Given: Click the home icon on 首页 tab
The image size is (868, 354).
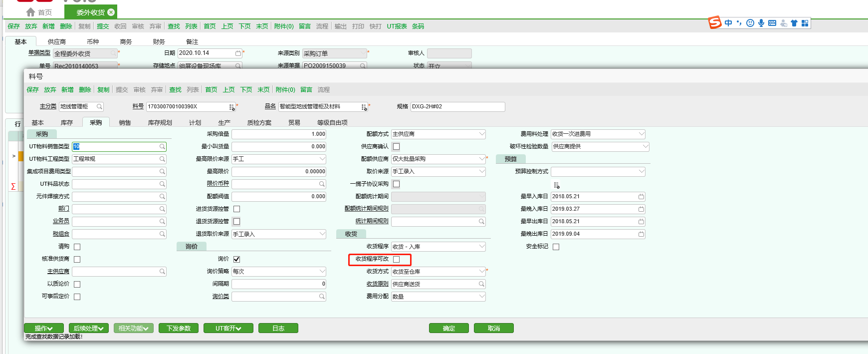Looking at the screenshot, I should pyautogui.click(x=30, y=12).
